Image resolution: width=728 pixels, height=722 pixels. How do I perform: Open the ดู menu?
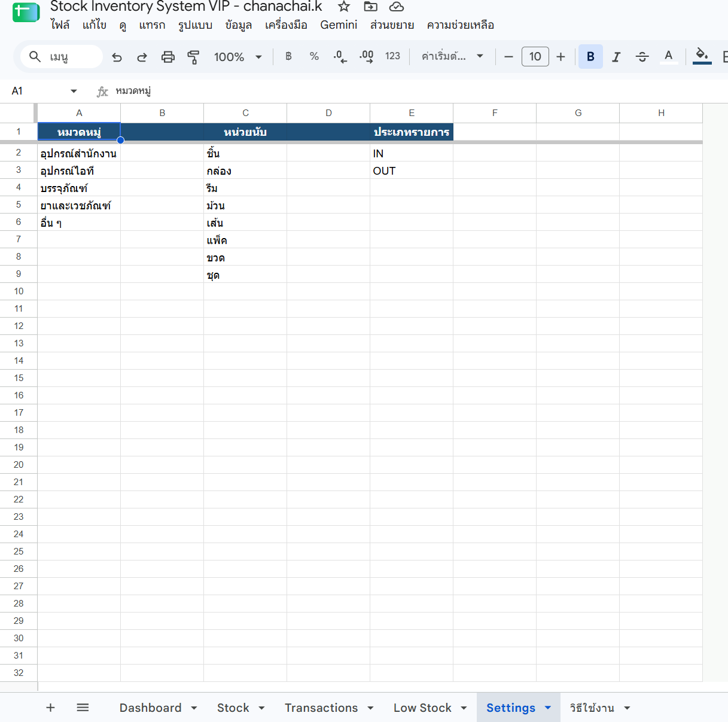(x=123, y=25)
